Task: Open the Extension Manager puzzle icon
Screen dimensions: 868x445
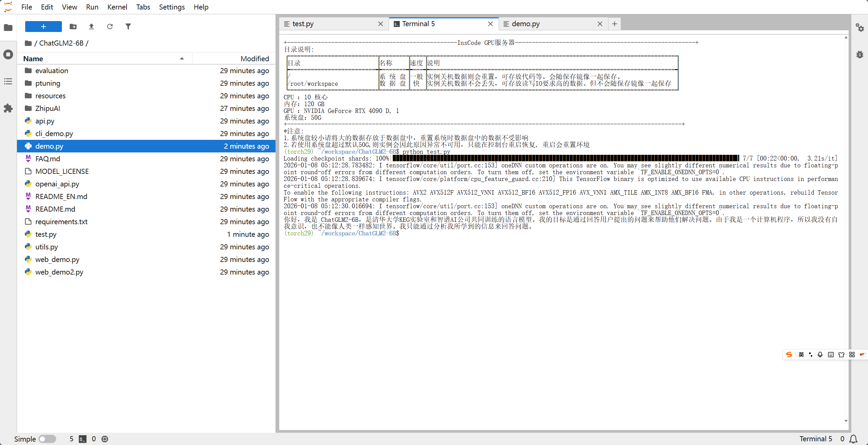Action: [x=8, y=109]
